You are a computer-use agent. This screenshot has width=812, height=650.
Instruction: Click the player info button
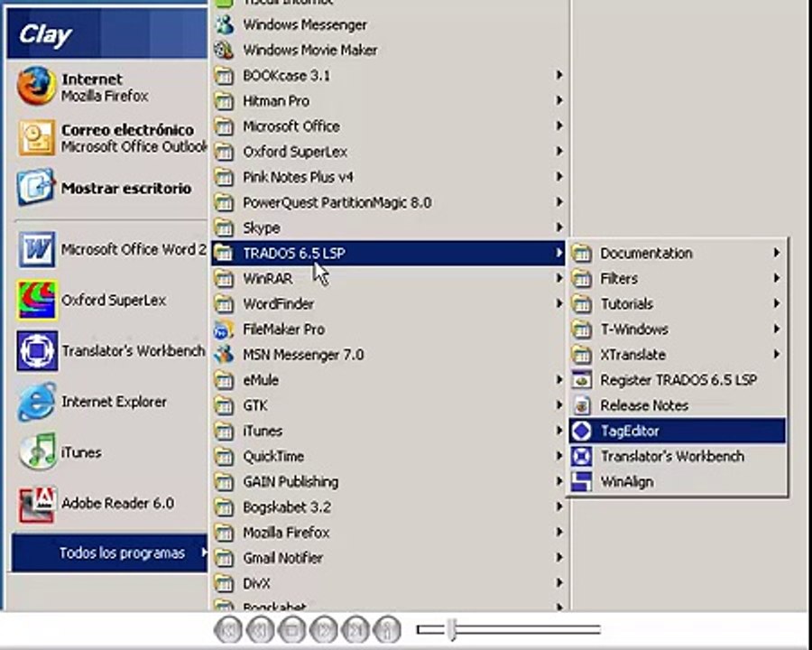tap(387, 629)
